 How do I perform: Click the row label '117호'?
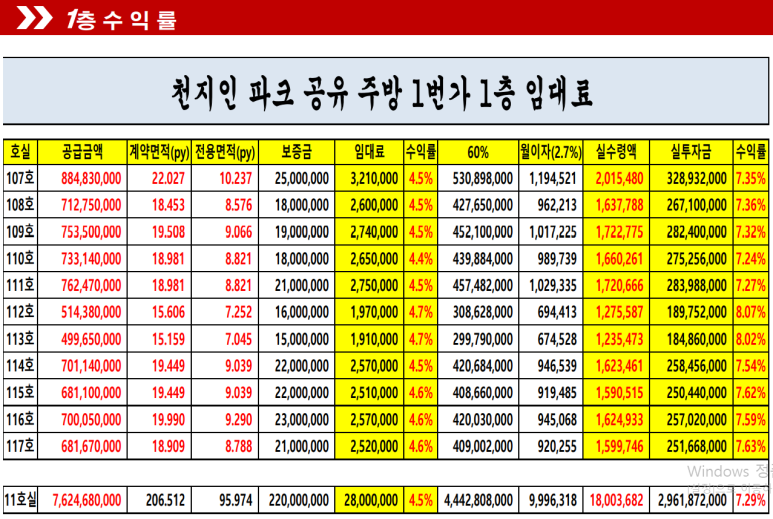click(x=20, y=446)
